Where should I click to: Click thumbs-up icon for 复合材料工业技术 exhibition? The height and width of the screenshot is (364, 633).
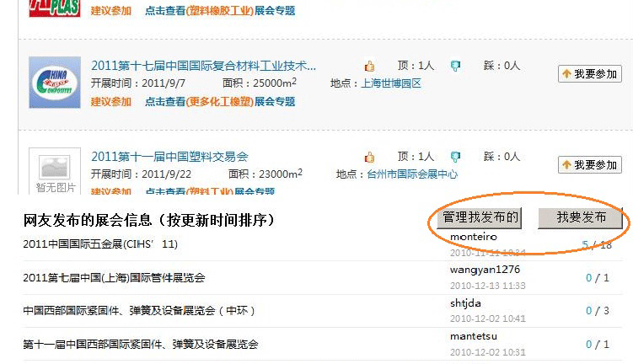point(369,66)
